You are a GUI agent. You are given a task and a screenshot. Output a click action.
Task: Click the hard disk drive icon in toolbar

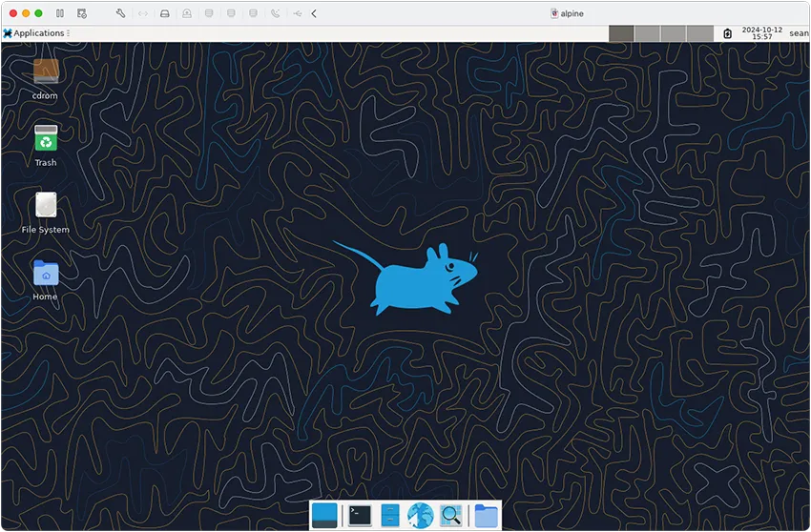(165, 13)
